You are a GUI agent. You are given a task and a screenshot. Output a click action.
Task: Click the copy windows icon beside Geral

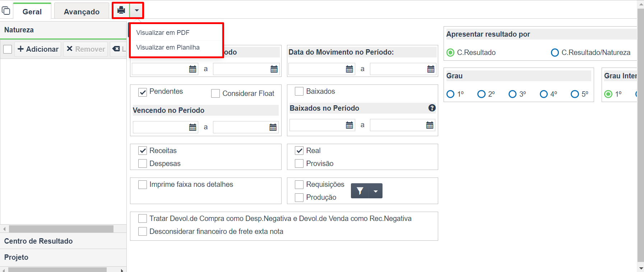pyautogui.click(x=6, y=11)
